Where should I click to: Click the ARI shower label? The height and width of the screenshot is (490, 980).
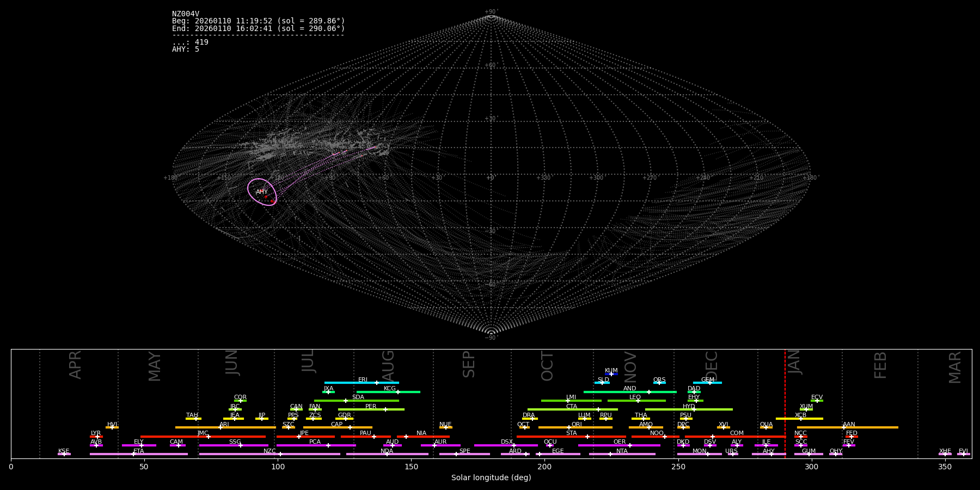point(224,425)
